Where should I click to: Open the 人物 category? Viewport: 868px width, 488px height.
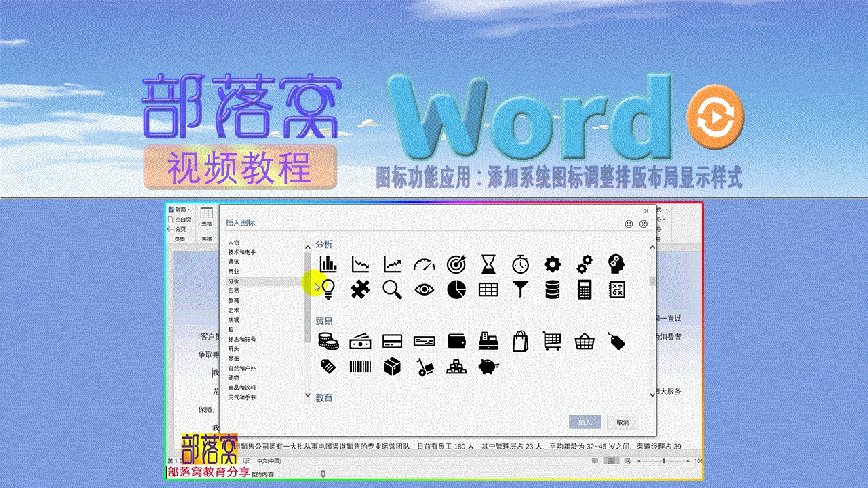[x=233, y=242]
